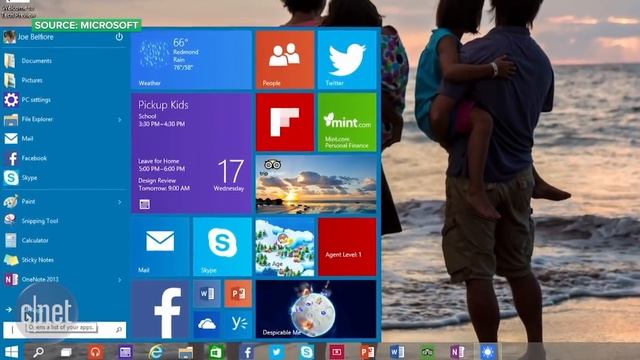Expand the File Explorer jump list arrow
Screen dimensions: 640x360
pos(120,120)
